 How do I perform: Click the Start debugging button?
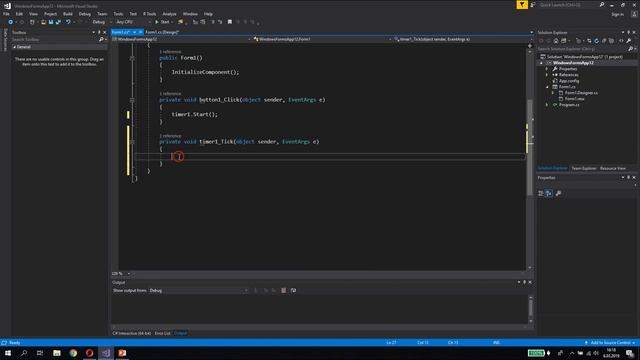162,22
